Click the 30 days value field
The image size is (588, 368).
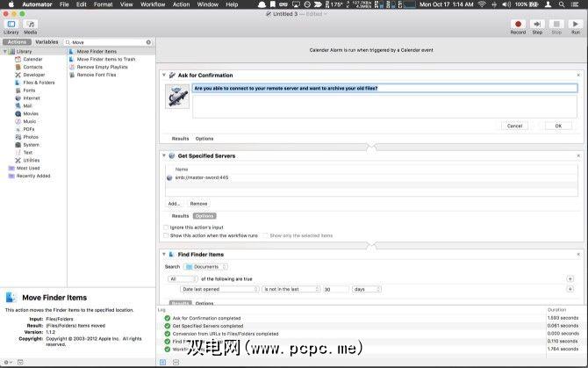pyautogui.click(x=335, y=289)
